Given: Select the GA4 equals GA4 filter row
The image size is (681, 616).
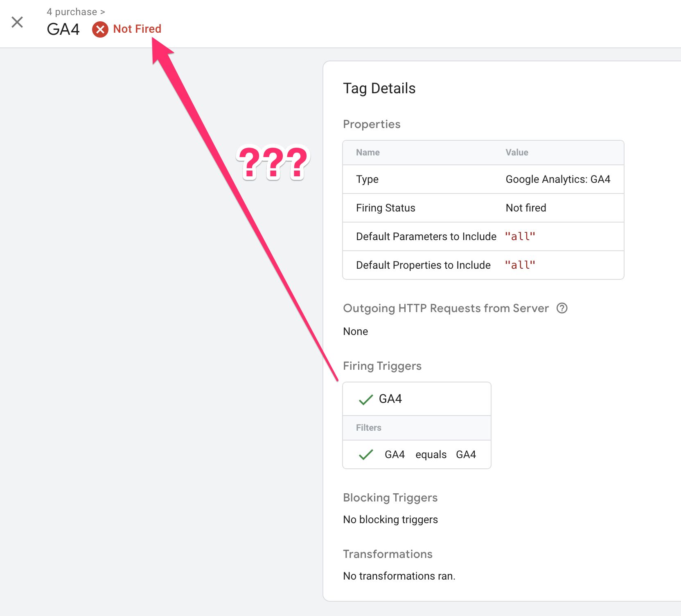Looking at the screenshot, I should (417, 454).
